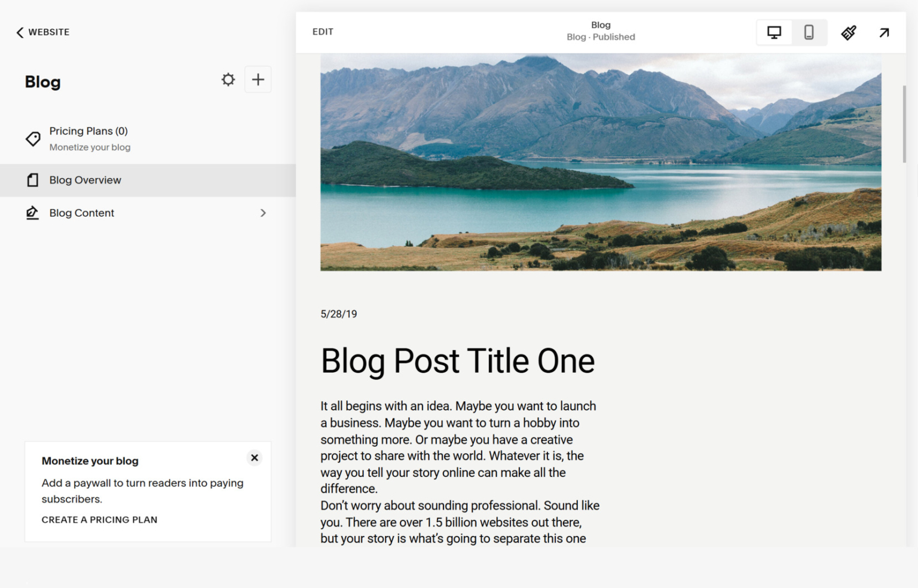Click the open-in-new-window arrow icon
The width and height of the screenshot is (918, 588).
(883, 32)
